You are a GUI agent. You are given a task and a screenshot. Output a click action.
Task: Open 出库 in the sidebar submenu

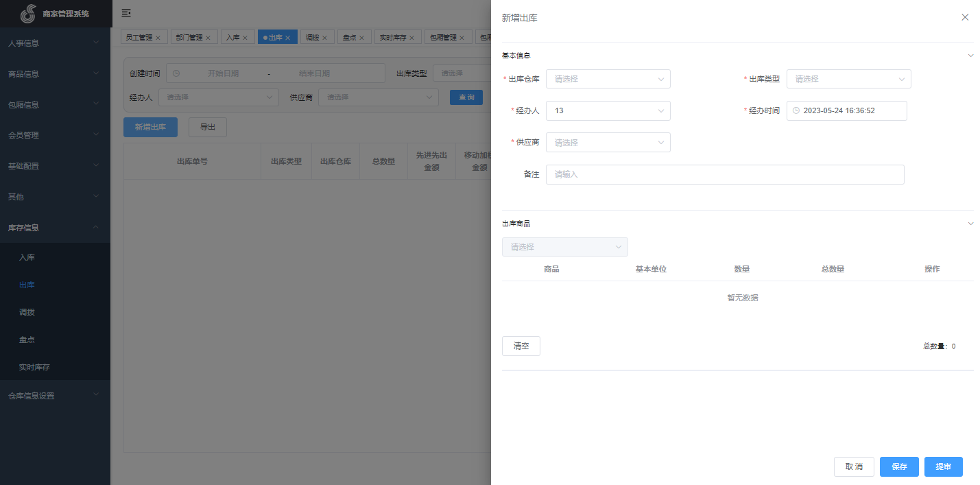pyautogui.click(x=55, y=285)
